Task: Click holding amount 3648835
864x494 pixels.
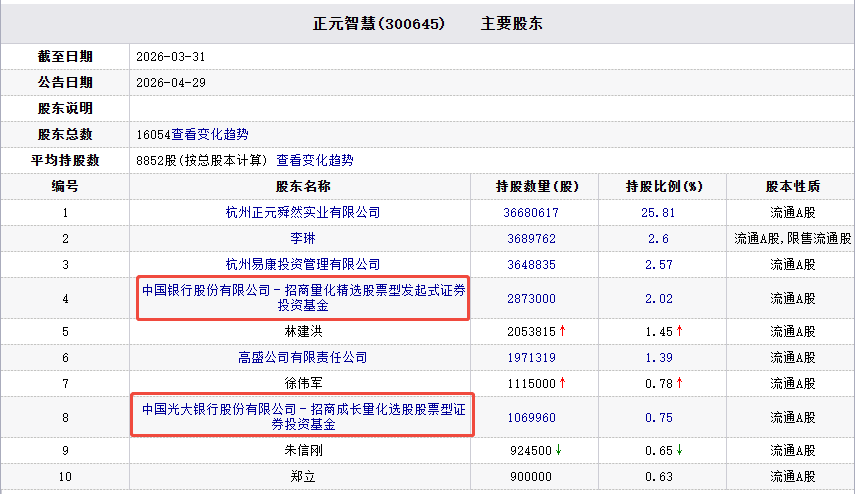Action: tap(532, 264)
